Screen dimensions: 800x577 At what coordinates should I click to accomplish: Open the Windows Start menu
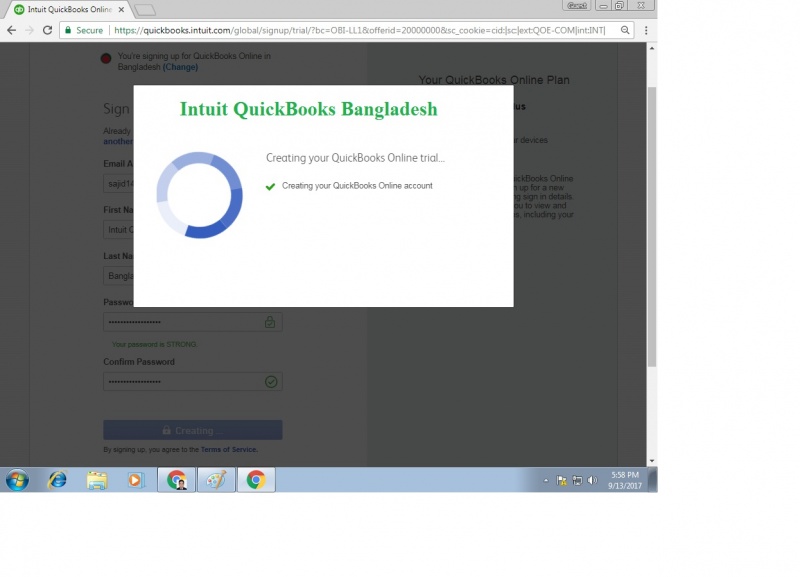17,480
